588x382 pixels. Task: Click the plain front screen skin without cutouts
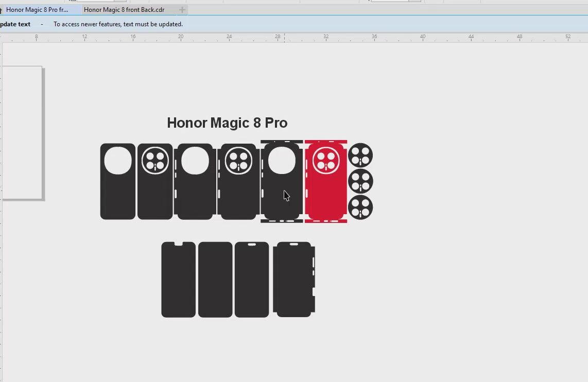click(x=215, y=280)
